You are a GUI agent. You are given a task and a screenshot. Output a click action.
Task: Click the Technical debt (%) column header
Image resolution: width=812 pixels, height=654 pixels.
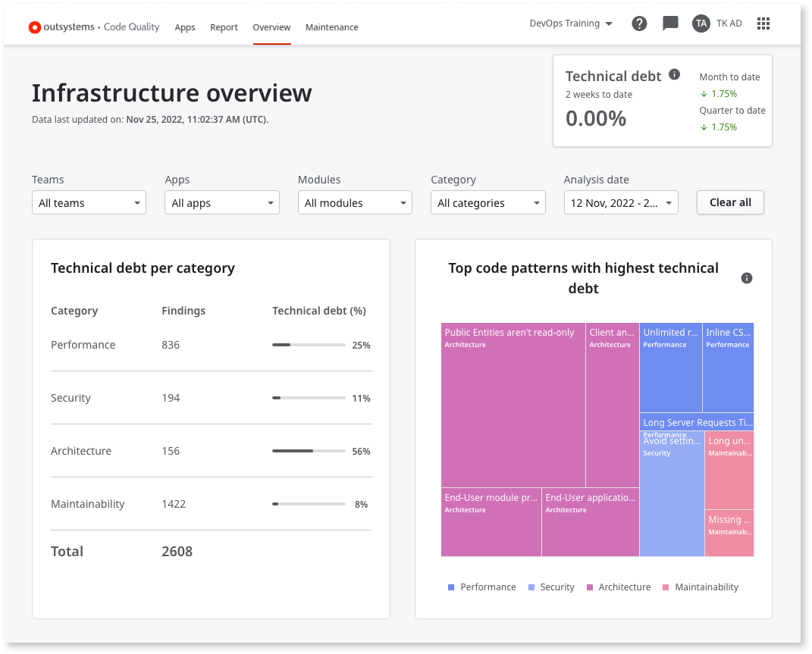tap(319, 311)
